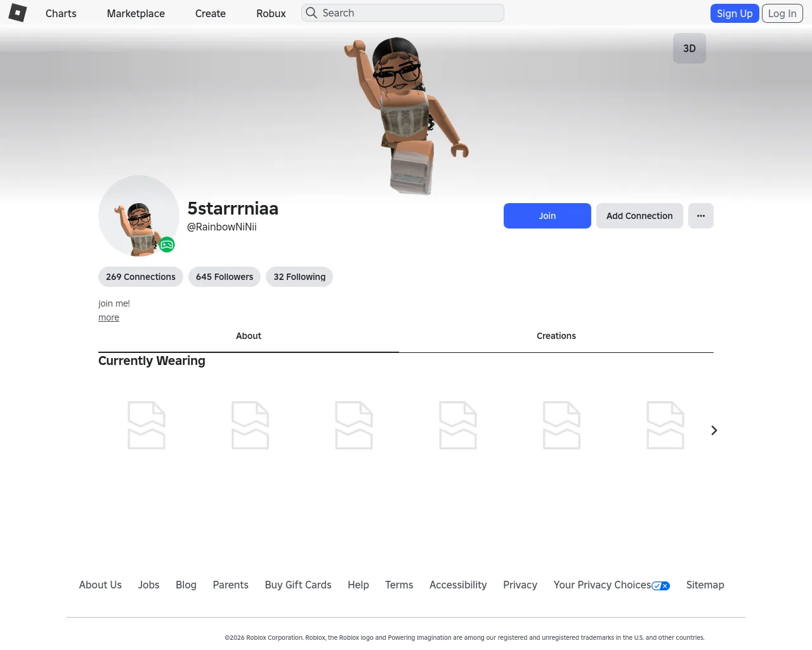
Task: Open the Marketplace menu
Action: pyautogui.click(x=136, y=13)
